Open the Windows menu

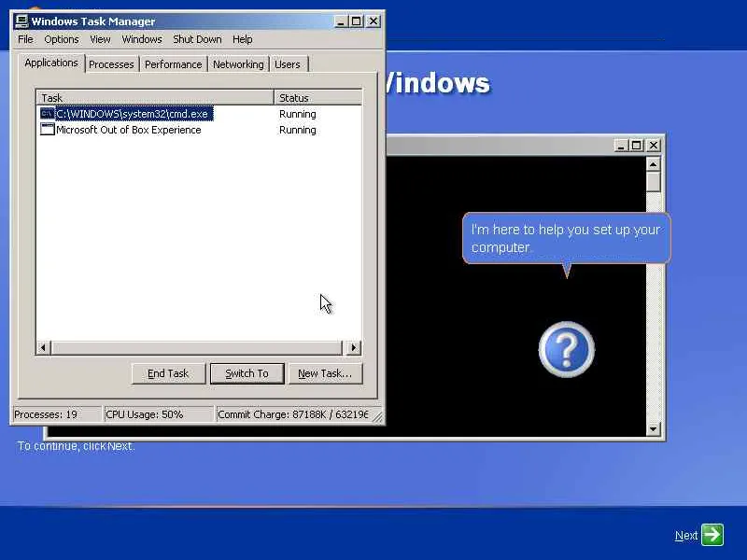pyautogui.click(x=142, y=39)
